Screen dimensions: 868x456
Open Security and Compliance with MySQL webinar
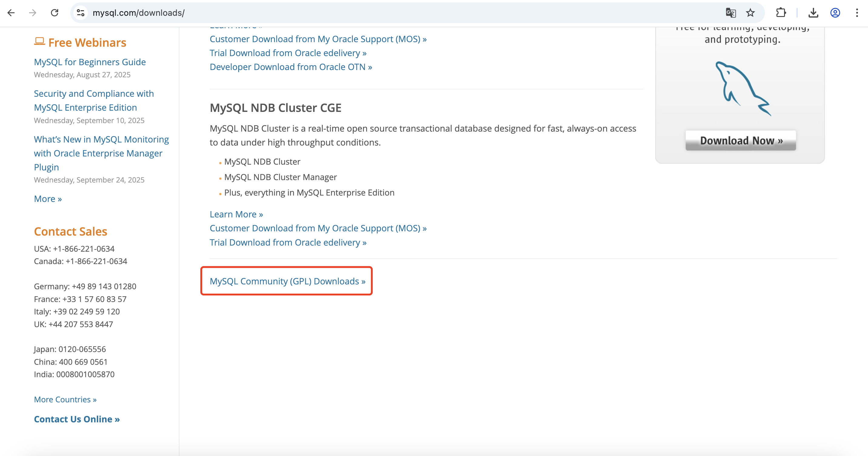(94, 100)
